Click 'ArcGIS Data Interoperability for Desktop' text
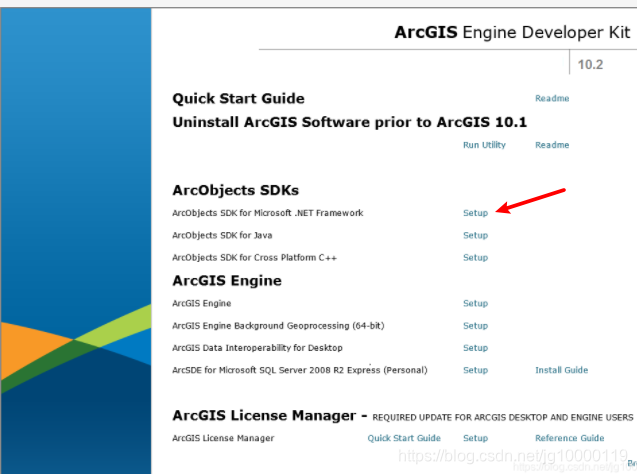This screenshot has height=474, width=637. pos(257,348)
